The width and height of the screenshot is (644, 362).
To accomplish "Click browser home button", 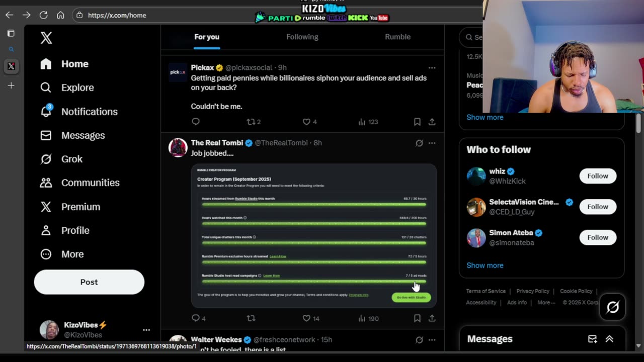I will coord(60,15).
